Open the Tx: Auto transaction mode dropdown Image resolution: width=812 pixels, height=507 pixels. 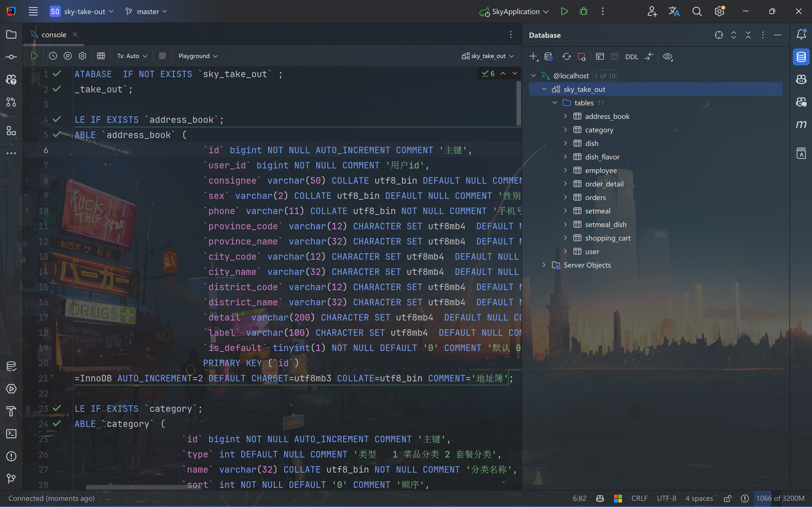[x=132, y=56]
